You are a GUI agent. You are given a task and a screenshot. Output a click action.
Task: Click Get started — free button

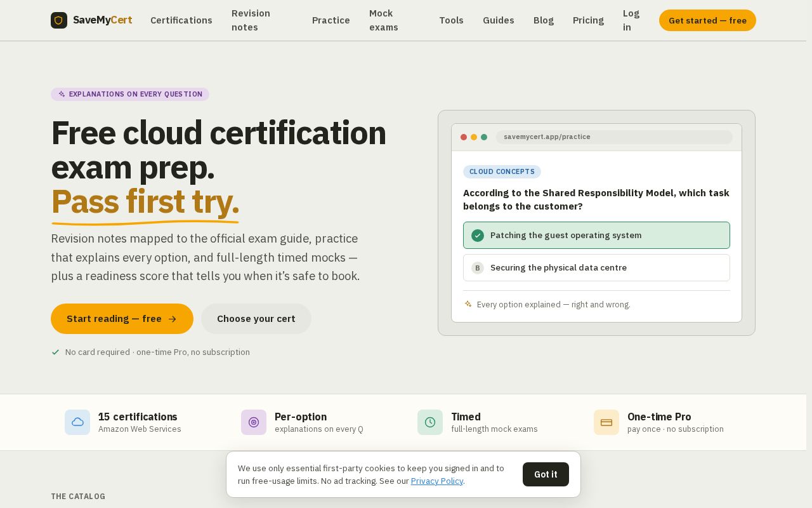(707, 20)
